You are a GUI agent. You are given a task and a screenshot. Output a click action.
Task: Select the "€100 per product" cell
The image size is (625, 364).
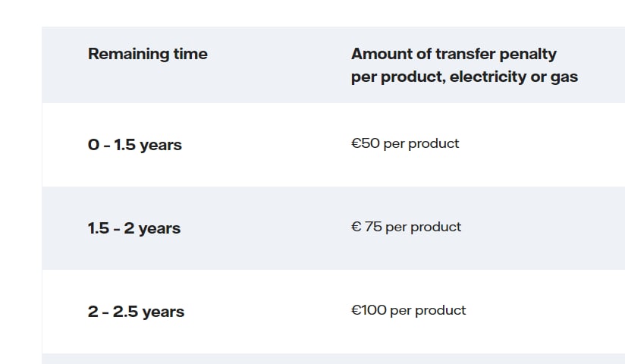409,310
